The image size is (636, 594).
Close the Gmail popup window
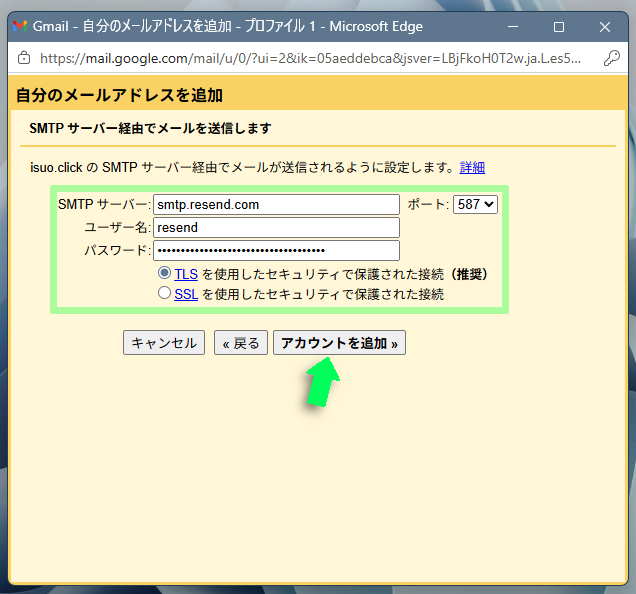(605, 27)
